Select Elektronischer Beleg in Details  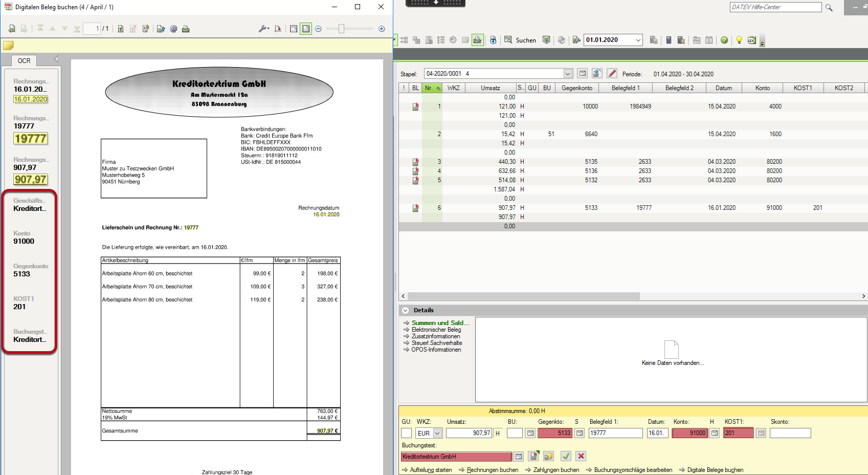[x=436, y=330]
